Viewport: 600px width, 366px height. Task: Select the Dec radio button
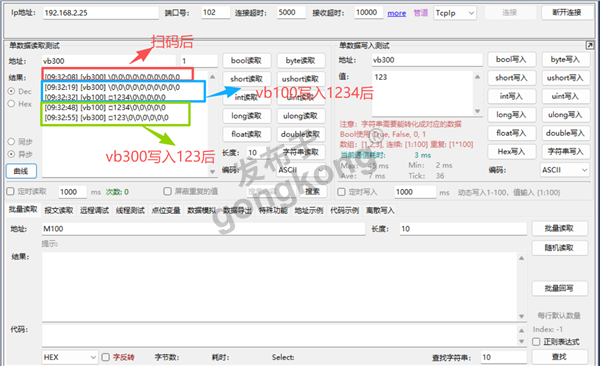11,91
